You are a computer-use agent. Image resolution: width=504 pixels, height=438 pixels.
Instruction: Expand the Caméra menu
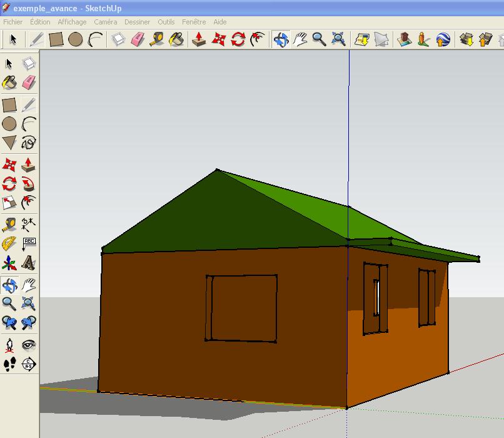(105, 22)
